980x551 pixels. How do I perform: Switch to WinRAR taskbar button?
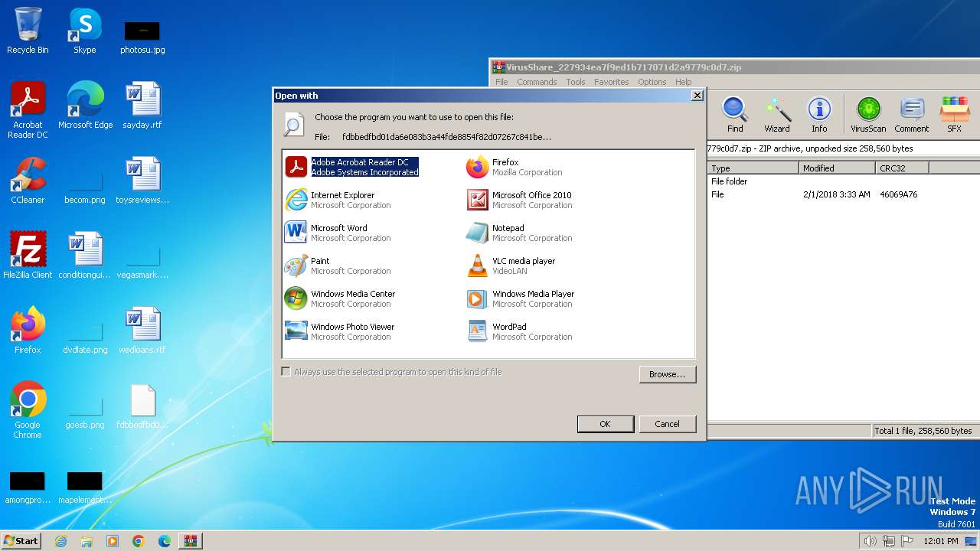coord(191,541)
